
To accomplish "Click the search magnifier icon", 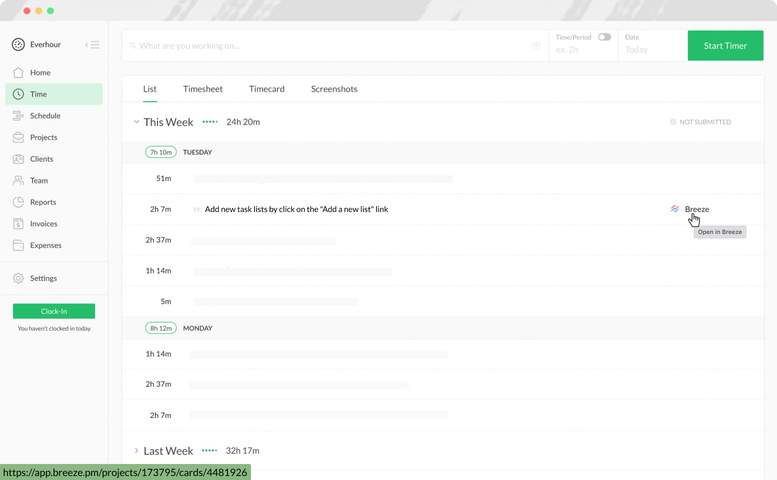I will point(133,46).
